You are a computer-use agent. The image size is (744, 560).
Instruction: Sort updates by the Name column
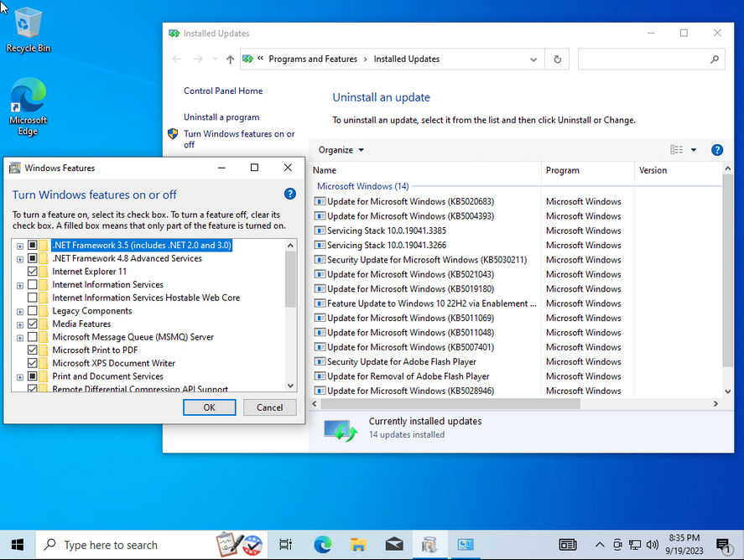tap(425, 170)
